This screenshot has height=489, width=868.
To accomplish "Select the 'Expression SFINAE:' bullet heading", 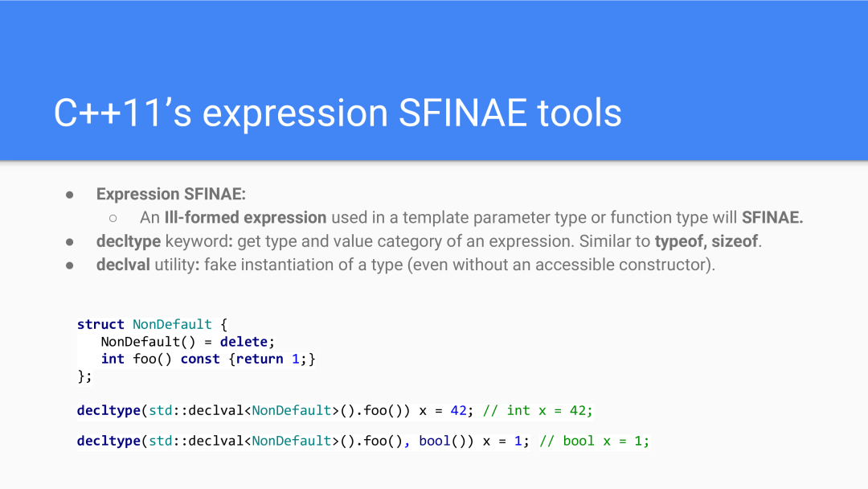I will [x=171, y=194].
